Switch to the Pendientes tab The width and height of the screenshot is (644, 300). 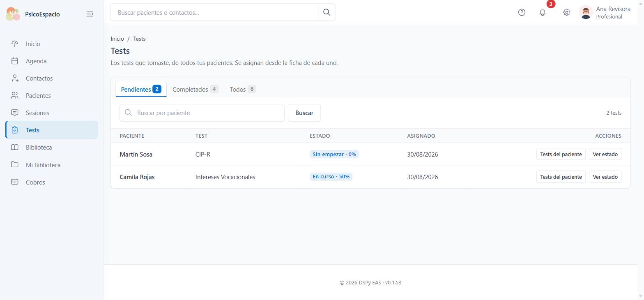pos(141,89)
